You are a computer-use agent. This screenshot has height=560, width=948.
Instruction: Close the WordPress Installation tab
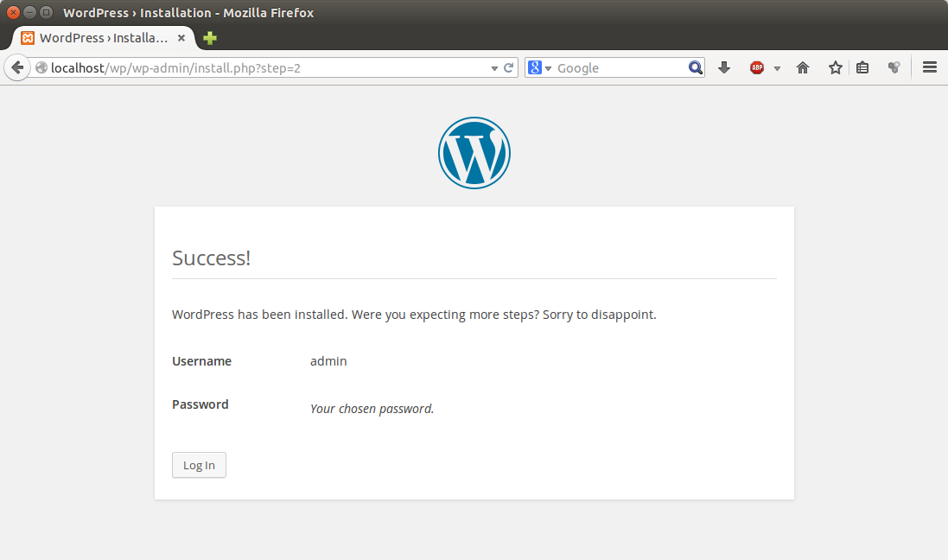[181, 38]
